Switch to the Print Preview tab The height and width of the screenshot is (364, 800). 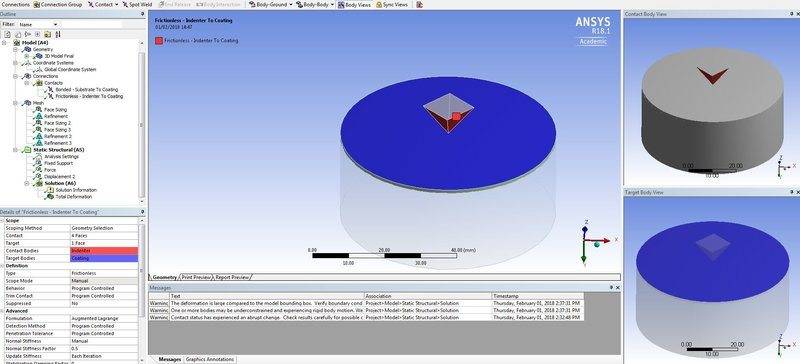(x=196, y=277)
